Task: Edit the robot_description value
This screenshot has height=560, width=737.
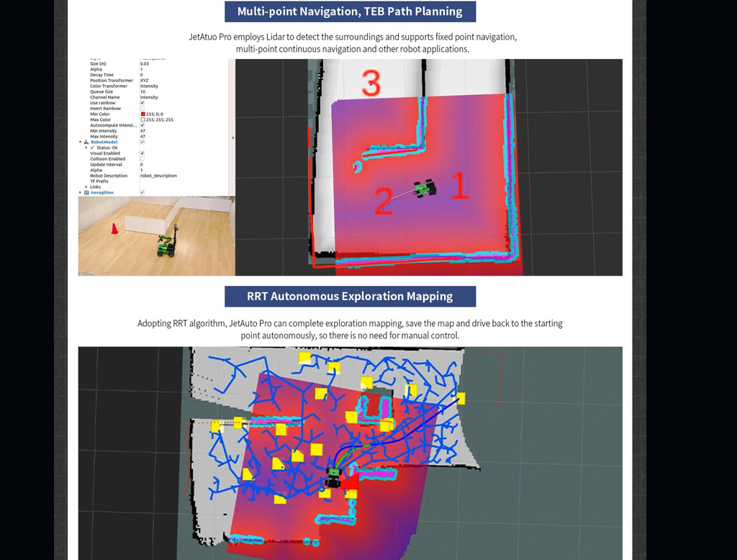Action: click(x=158, y=176)
